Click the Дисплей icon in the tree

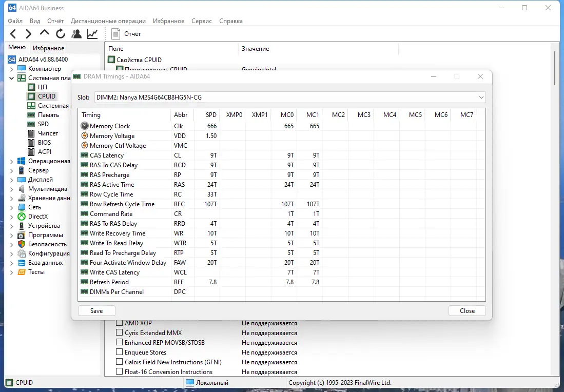pyautogui.click(x=22, y=180)
